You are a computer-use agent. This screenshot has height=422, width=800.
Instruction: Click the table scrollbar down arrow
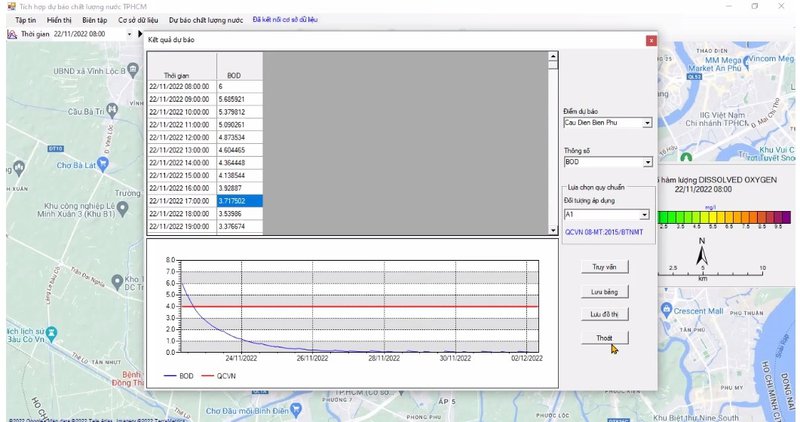(553, 230)
